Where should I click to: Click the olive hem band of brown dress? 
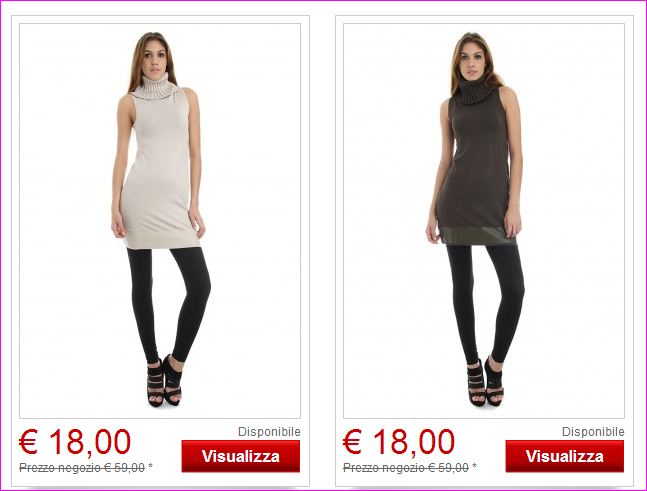pos(478,235)
